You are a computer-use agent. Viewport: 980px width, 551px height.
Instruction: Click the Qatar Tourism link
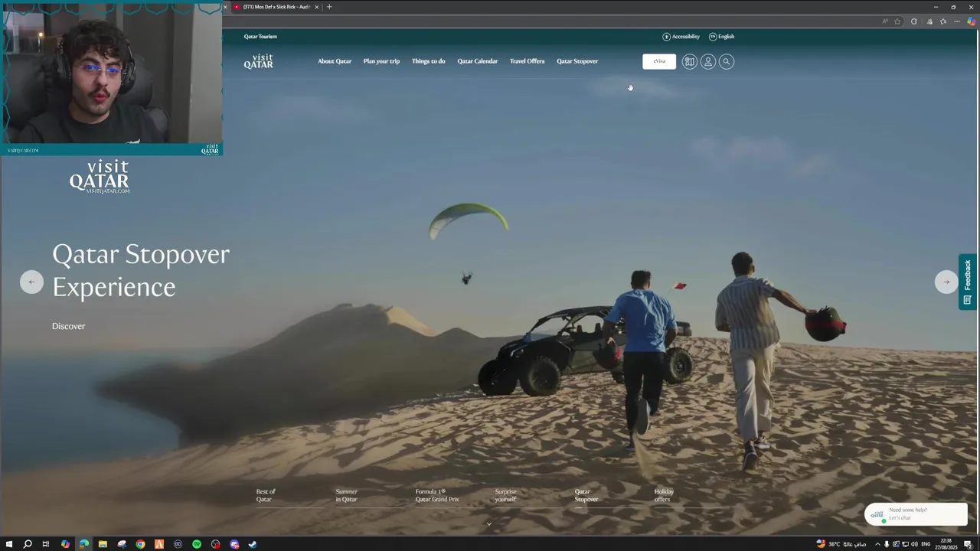coord(260,37)
